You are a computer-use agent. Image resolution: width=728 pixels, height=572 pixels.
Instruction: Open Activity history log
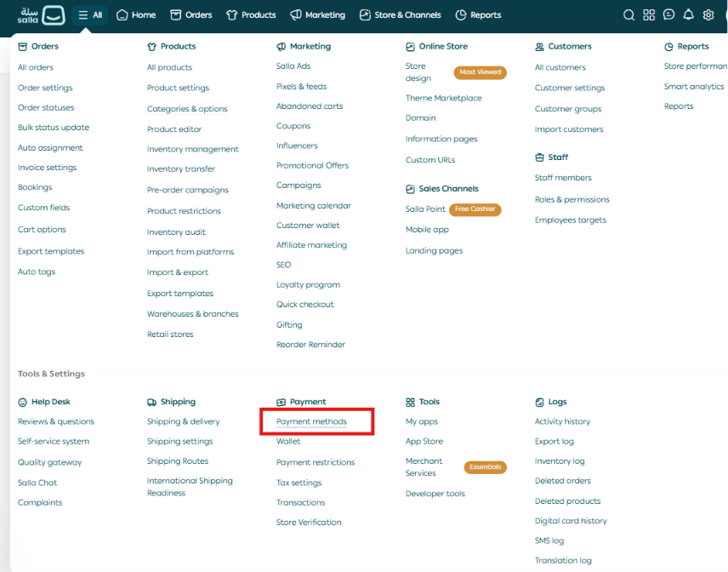coord(562,421)
